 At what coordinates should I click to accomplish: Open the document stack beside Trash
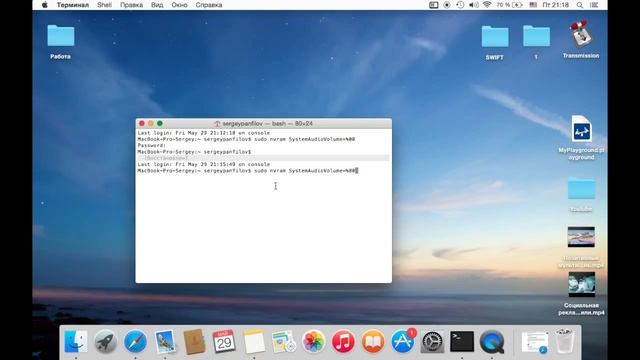(535, 342)
